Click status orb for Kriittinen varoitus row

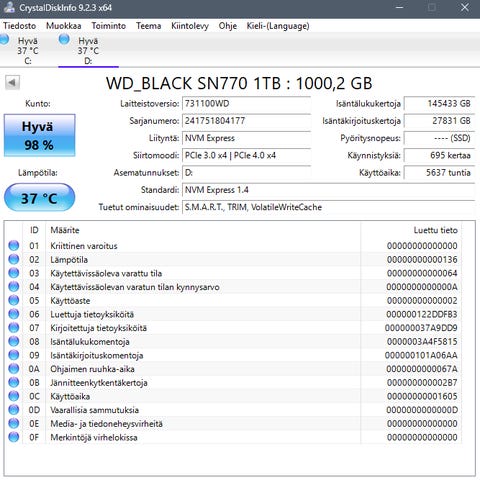point(14,246)
